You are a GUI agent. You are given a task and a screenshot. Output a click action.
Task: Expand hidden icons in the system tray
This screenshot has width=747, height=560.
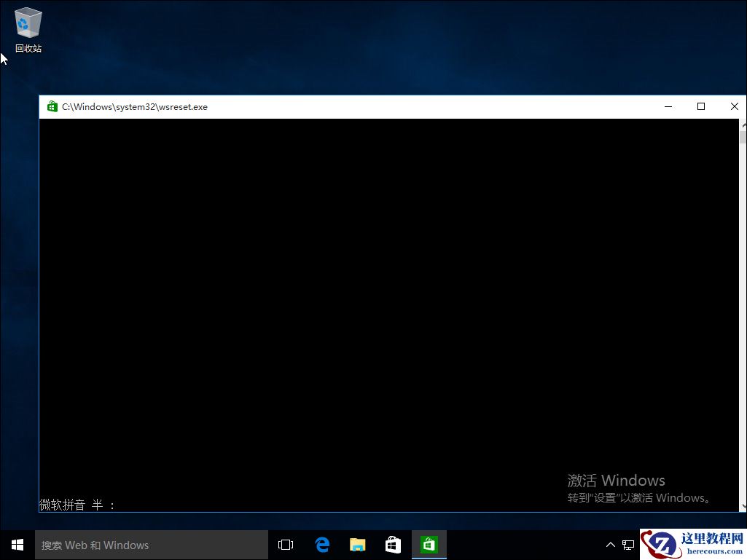610,544
